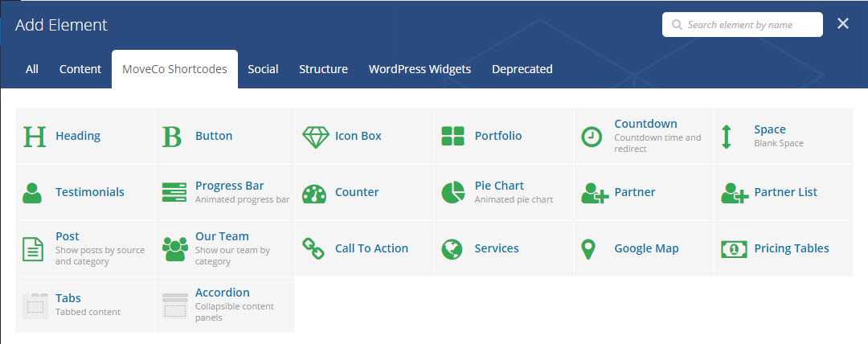Viewport: 868px width, 344px height.
Task: Click the Call To Action label
Action: (x=371, y=248)
